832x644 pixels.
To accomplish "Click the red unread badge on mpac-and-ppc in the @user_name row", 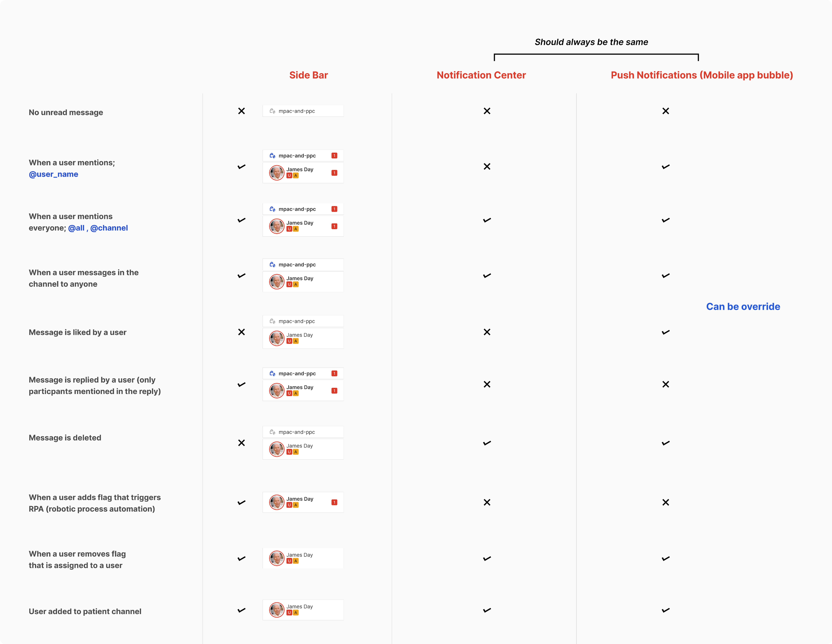I will coord(334,155).
